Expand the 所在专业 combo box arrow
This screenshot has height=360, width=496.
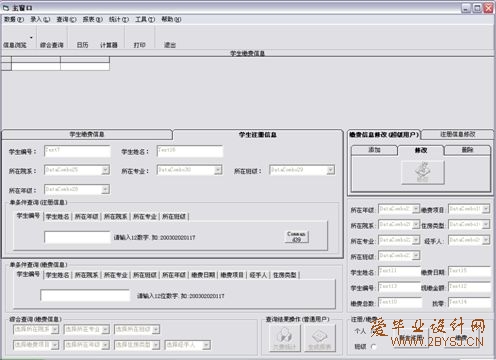(218, 170)
